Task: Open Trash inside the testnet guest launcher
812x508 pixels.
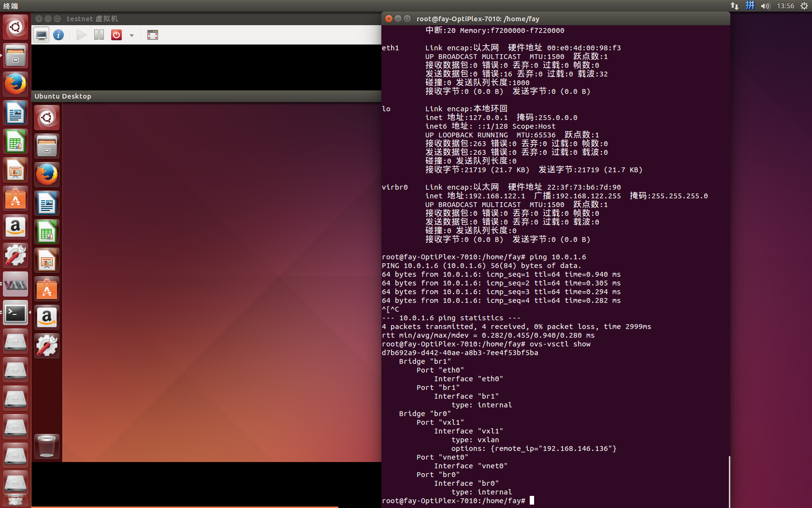Action: (47, 446)
